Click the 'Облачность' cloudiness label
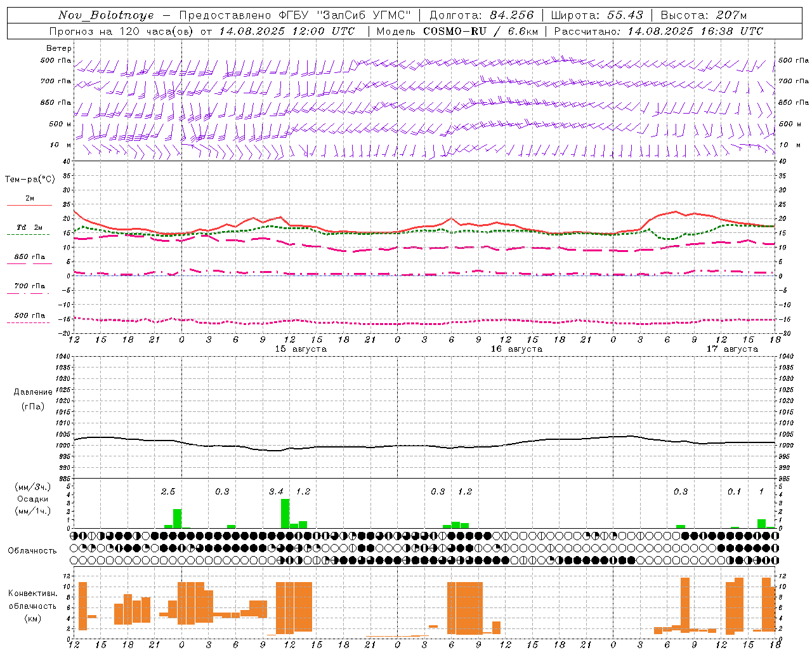Image resolution: width=812 pixels, height=650 pixels. click(32, 550)
